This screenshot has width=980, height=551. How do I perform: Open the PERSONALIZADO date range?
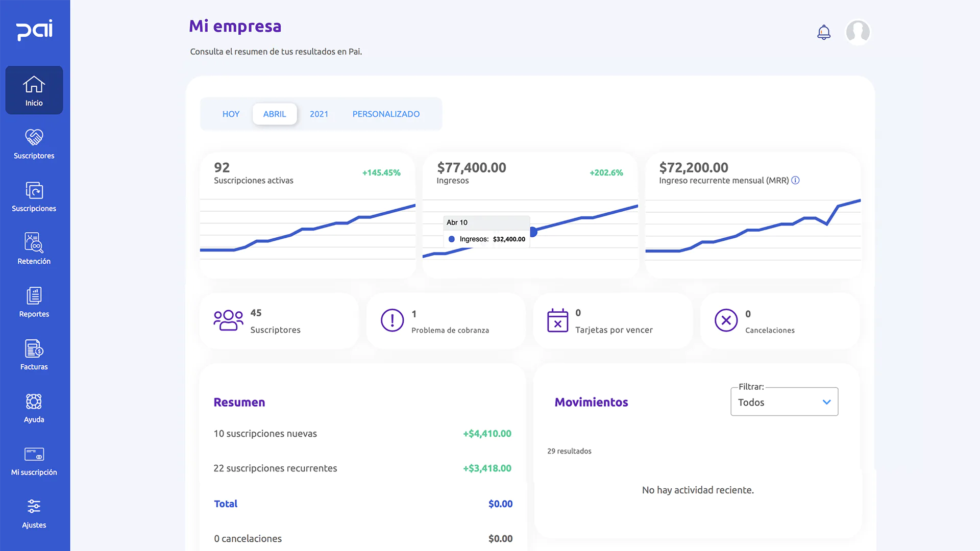tap(386, 114)
